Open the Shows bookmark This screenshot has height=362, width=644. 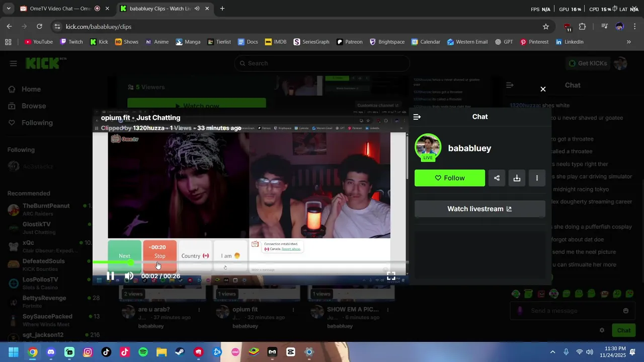pyautogui.click(x=127, y=42)
